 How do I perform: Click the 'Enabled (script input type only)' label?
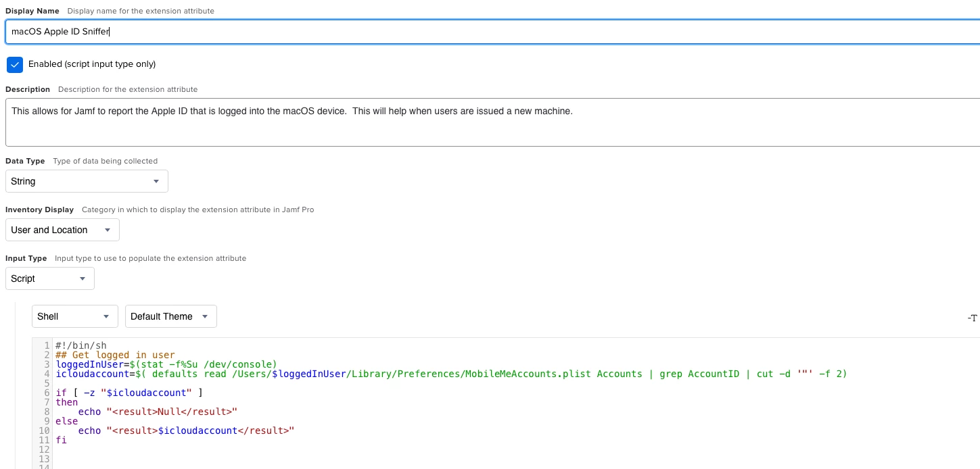coord(92,64)
